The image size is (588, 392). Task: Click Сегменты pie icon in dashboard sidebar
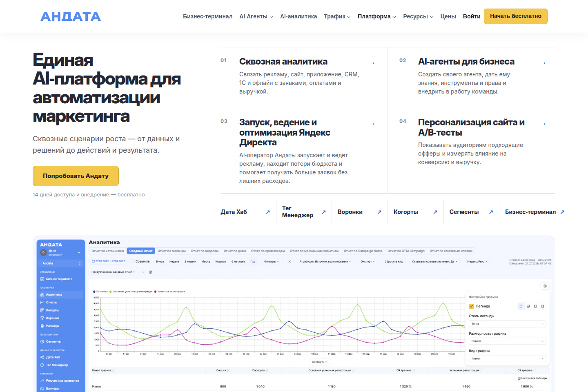(x=42, y=341)
